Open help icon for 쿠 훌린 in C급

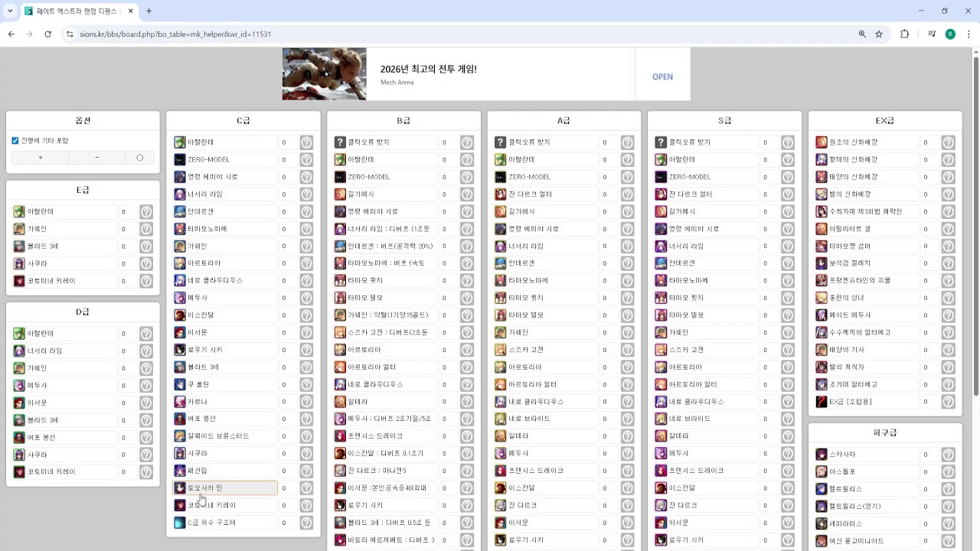[x=306, y=385]
